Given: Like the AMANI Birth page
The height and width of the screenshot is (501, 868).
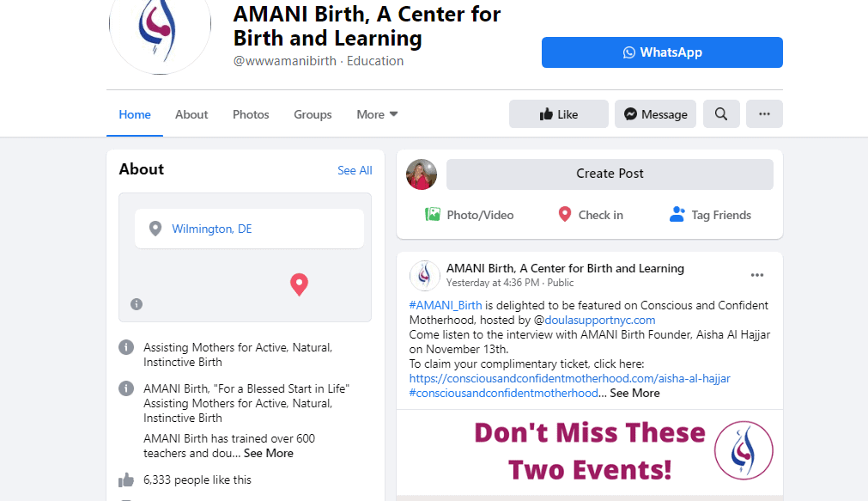Looking at the screenshot, I should click(559, 114).
